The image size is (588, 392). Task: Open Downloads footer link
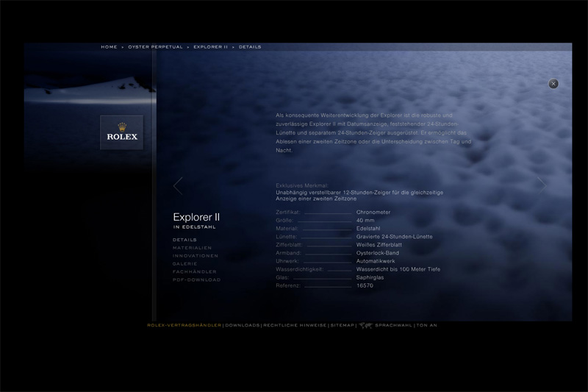[243, 325]
